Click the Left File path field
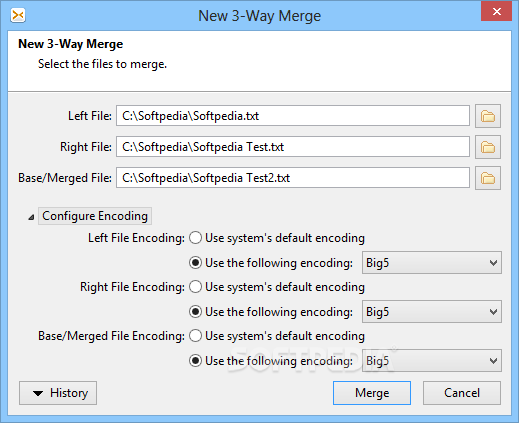This screenshot has height=423, width=519. [x=293, y=116]
